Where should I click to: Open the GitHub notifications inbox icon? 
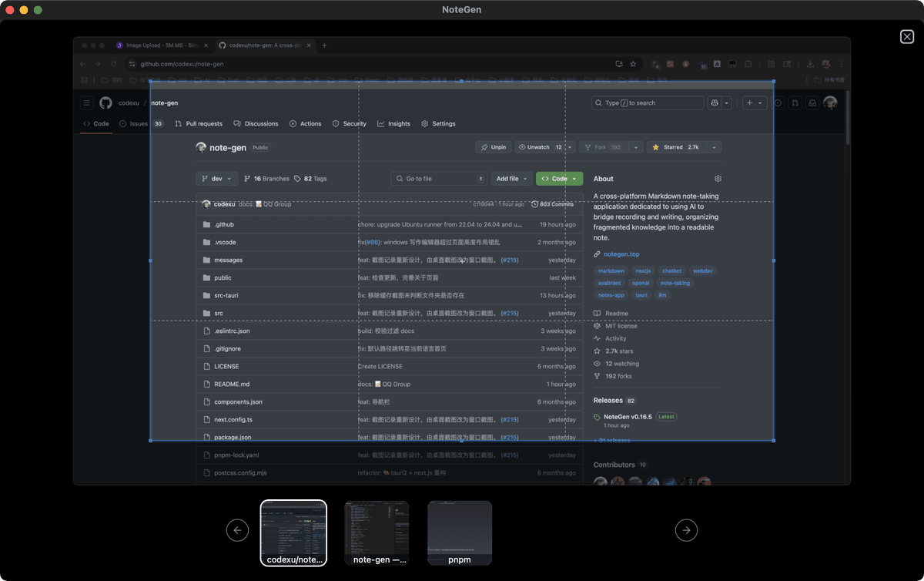click(x=812, y=102)
